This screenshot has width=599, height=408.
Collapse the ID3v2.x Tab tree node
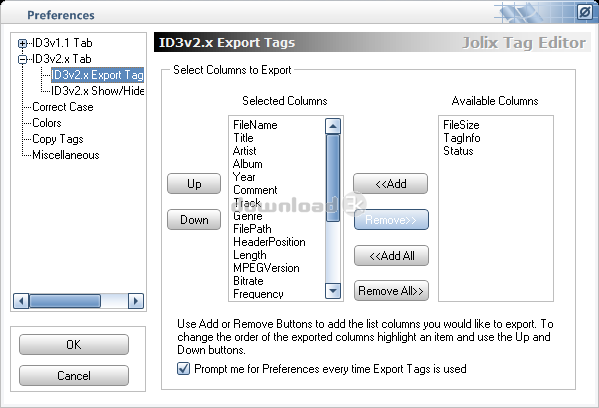click(x=23, y=60)
